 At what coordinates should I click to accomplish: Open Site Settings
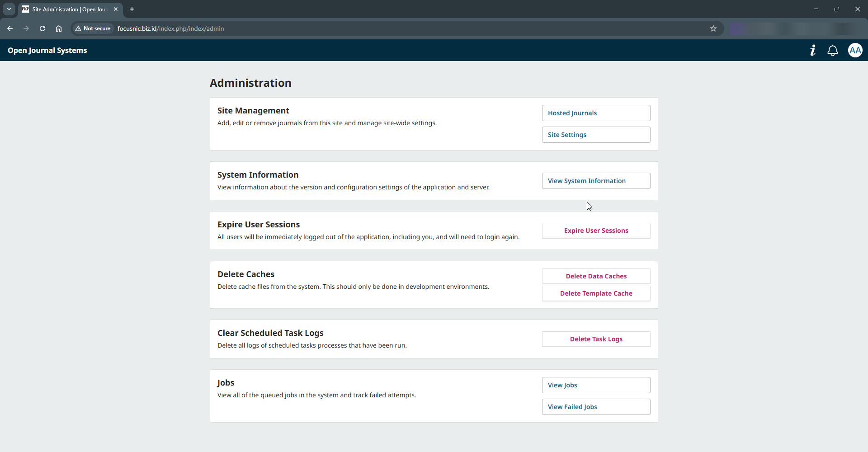tap(596, 135)
